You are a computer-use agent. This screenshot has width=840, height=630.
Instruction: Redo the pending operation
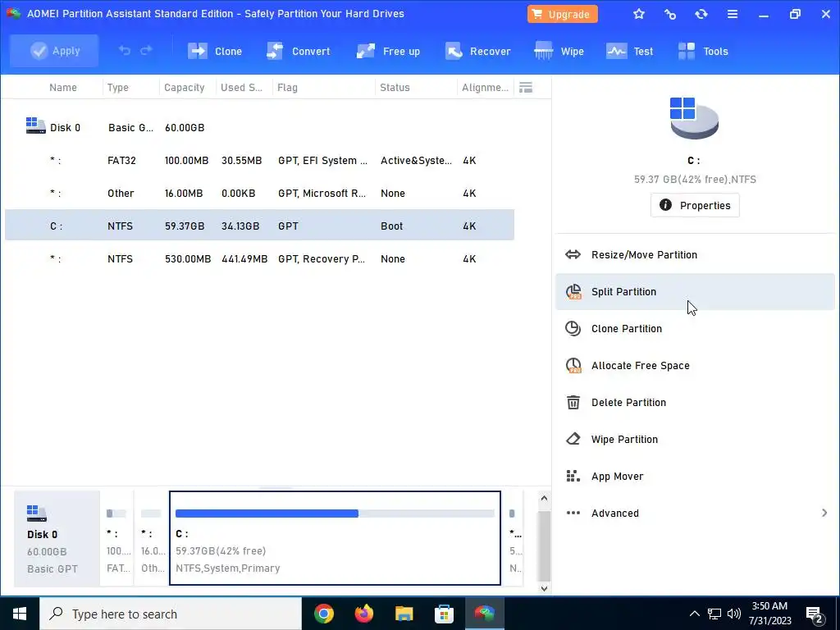pos(146,51)
